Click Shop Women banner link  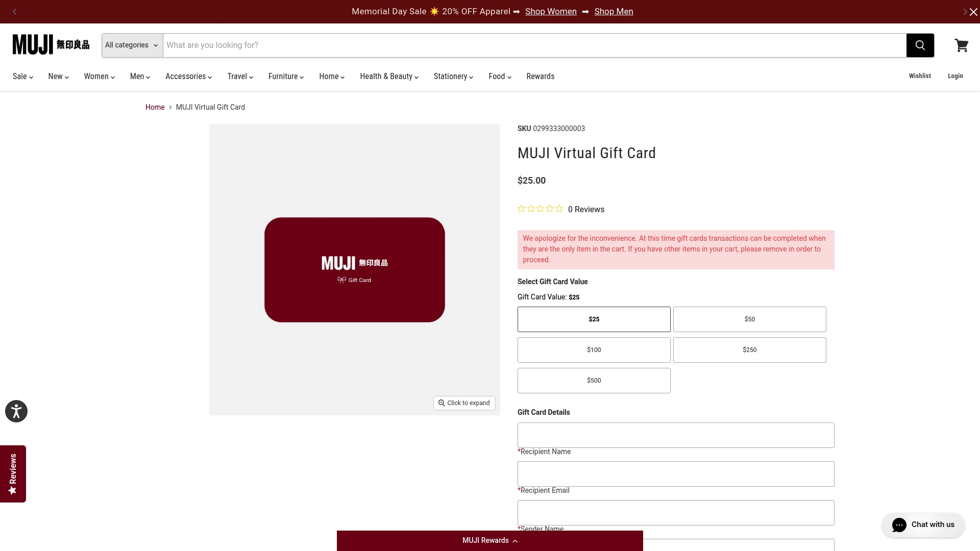(551, 12)
